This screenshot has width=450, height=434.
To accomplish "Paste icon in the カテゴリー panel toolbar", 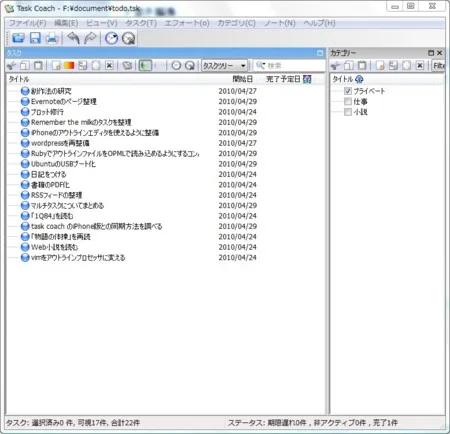I will pyautogui.click(x=362, y=65).
